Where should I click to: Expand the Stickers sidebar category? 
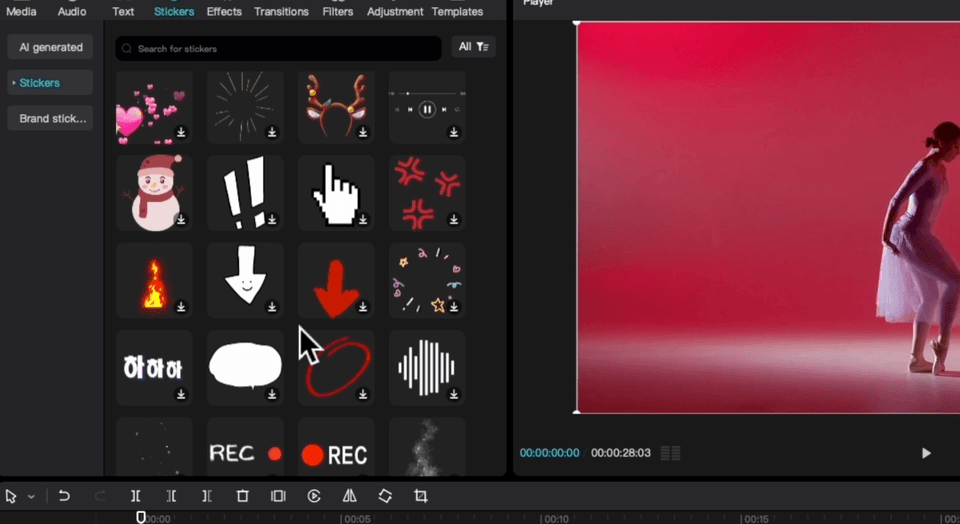pos(50,83)
